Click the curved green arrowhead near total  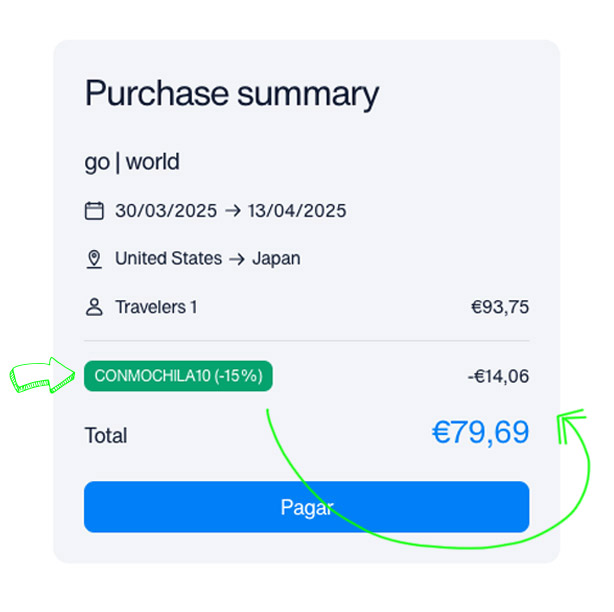[571, 426]
